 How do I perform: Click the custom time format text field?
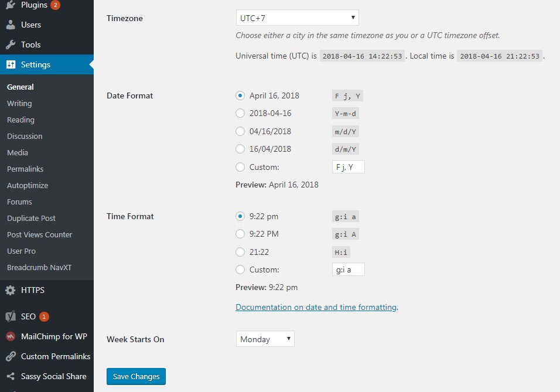(x=348, y=270)
